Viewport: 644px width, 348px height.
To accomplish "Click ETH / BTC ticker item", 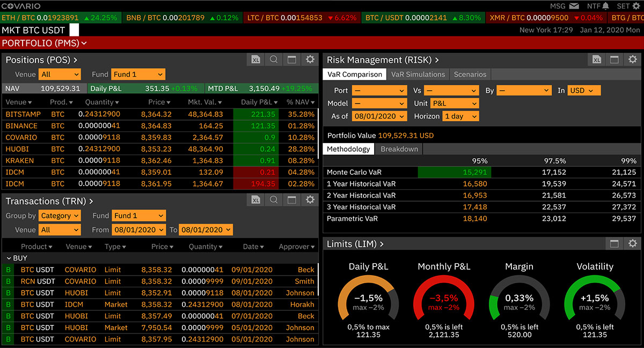I will (61, 17).
